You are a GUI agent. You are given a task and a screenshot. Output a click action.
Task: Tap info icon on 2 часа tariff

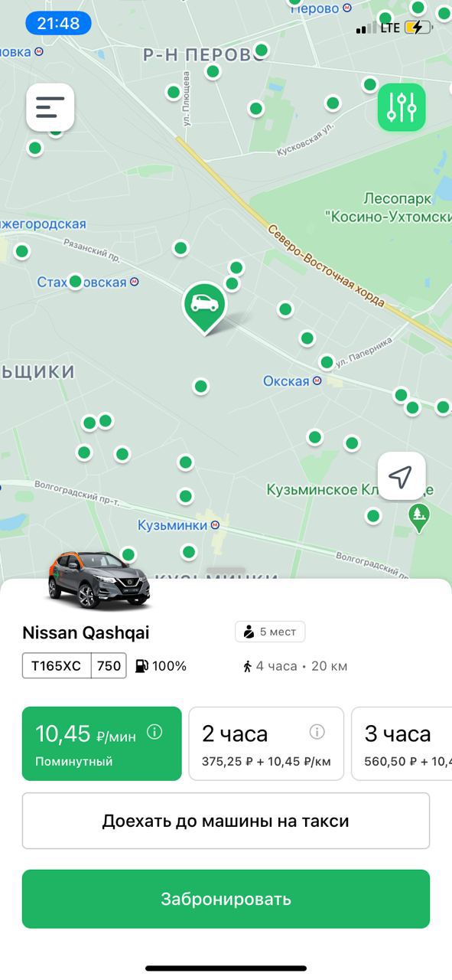(317, 732)
